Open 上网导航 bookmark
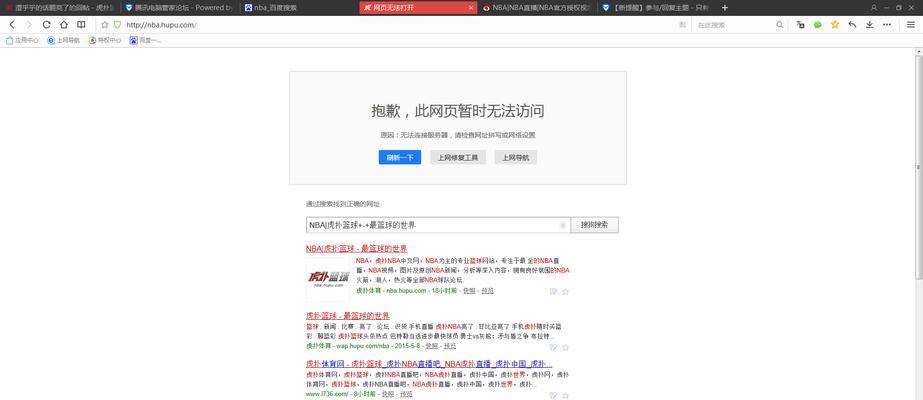923x400 pixels. point(64,41)
